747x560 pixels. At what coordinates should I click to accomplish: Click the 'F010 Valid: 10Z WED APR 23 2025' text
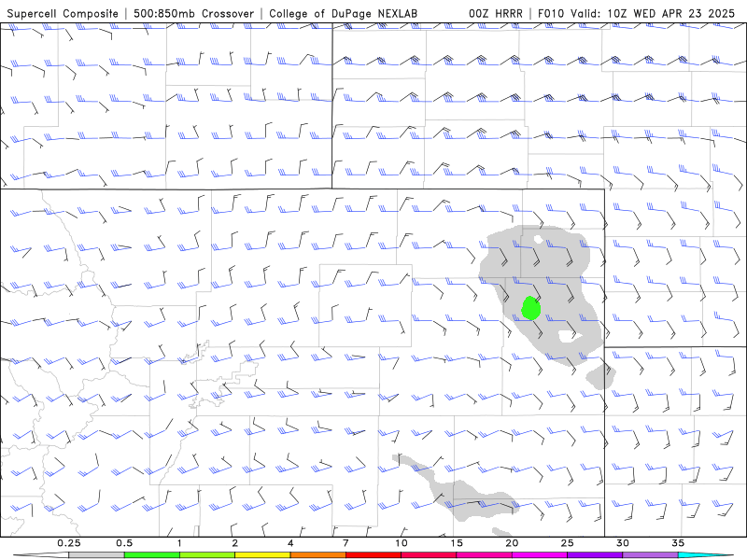(637, 14)
